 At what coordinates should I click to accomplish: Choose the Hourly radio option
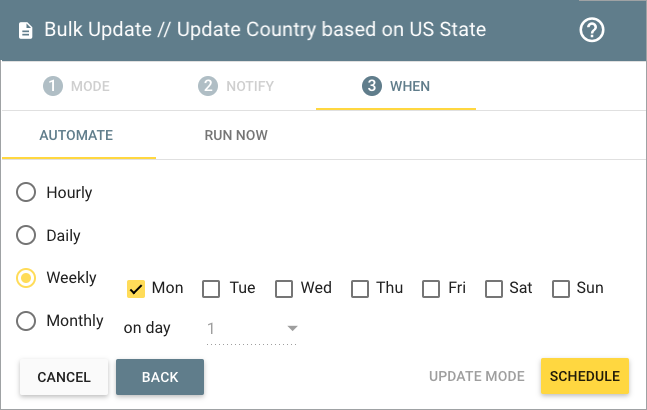[26, 193]
